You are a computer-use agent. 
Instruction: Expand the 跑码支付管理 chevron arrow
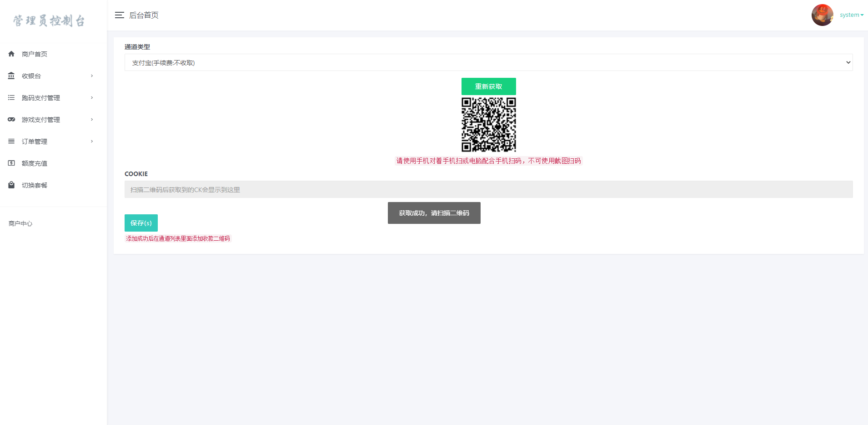click(92, 97)
